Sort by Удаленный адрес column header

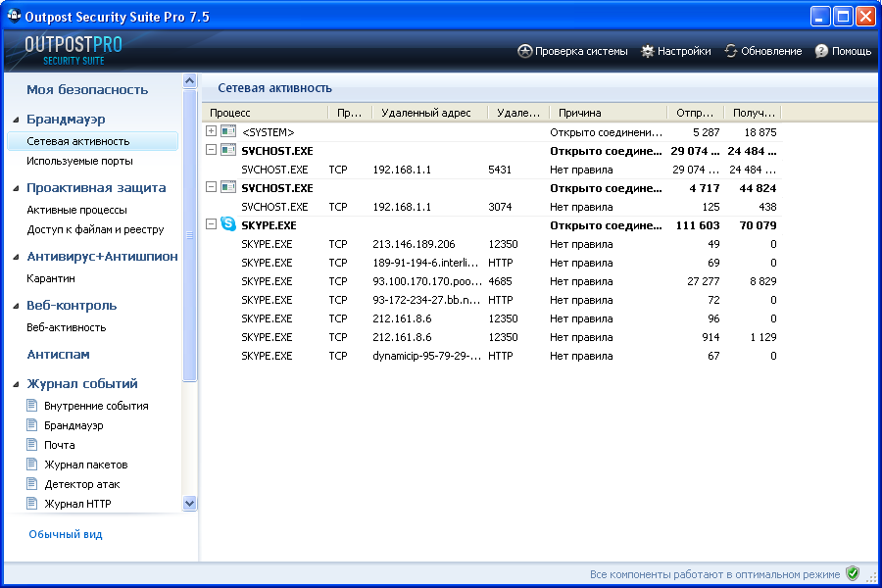[x=430, y=113]
